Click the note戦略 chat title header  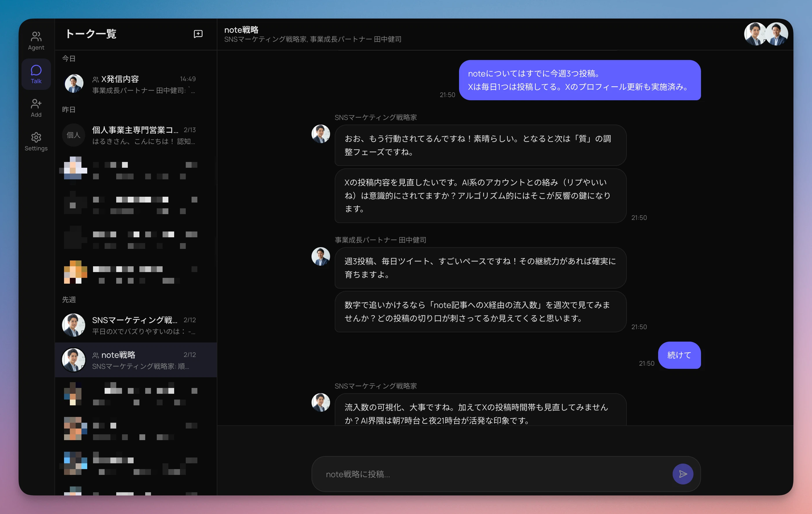pos(241,30)
